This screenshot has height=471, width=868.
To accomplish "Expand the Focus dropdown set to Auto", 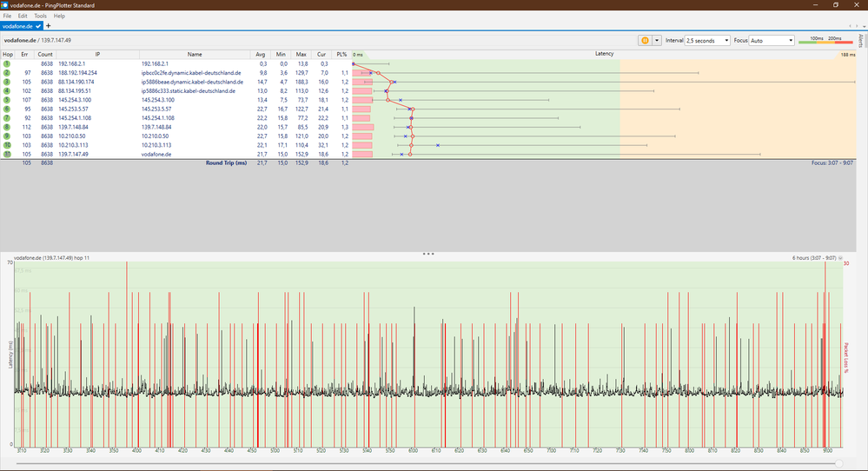I will (772, 40).
